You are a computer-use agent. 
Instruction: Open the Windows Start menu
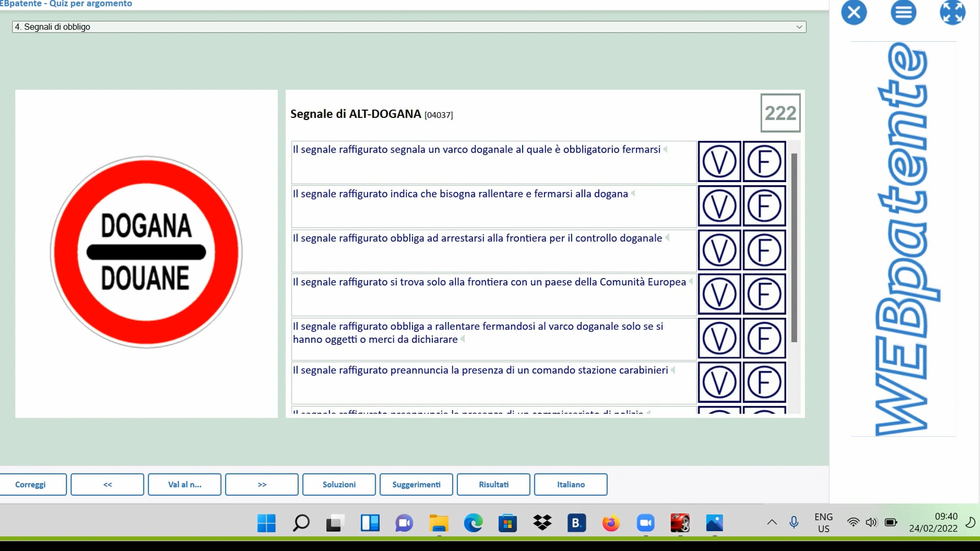[x=266, y=523]
